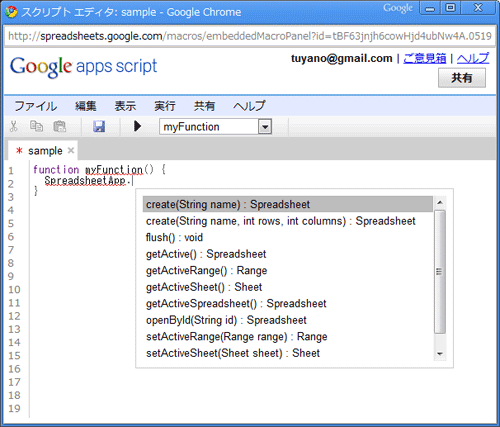Click the 共有 button at top right

462,78
